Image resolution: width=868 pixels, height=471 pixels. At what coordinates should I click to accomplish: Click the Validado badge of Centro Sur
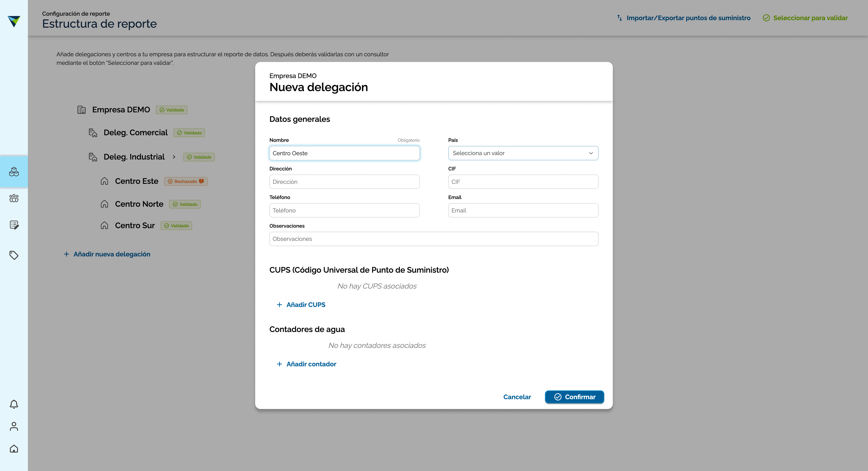(176, 226)
